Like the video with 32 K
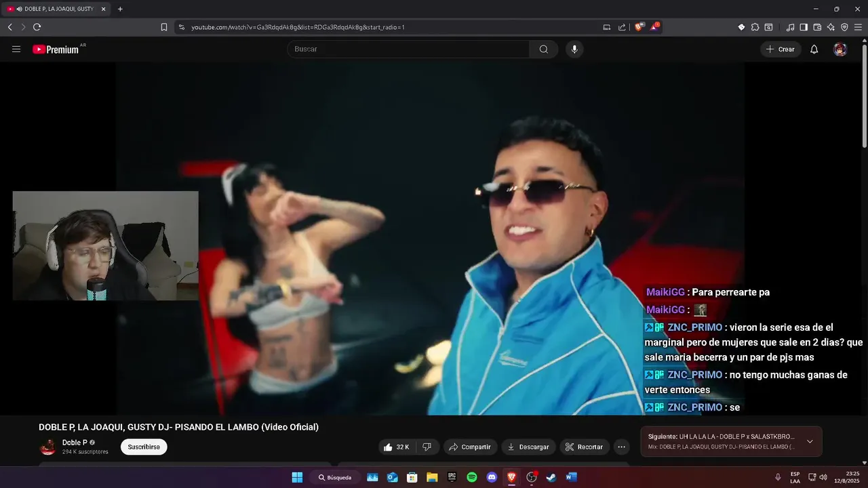Viewport: 868px width, 488px height. click(x=396, y=447)
